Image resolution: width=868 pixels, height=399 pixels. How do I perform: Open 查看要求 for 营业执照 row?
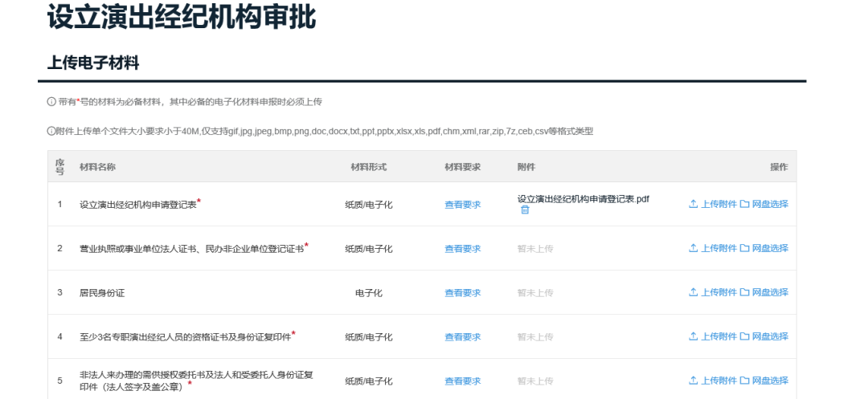pyautogui.click(x=463, y=249)
